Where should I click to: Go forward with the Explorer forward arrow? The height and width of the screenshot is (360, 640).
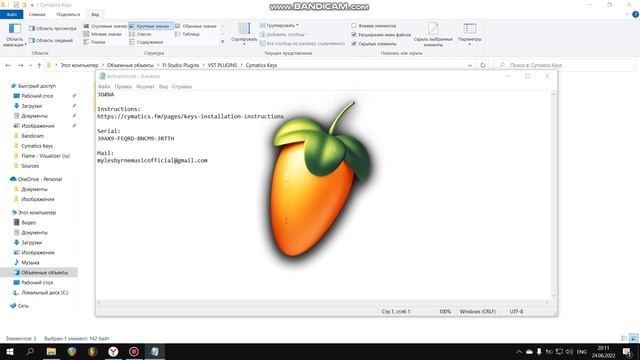[20, 65]
